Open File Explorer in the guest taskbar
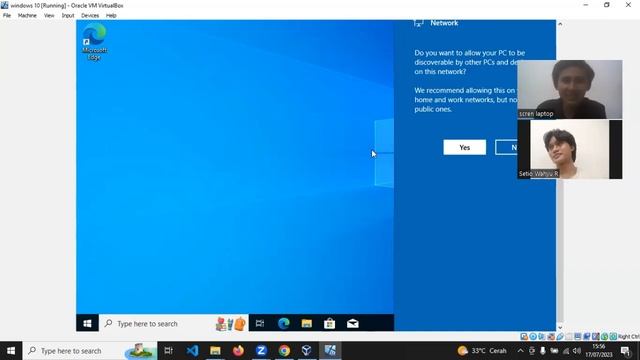The height and width of the screenshot is (360, 640). tap(307, 323)
